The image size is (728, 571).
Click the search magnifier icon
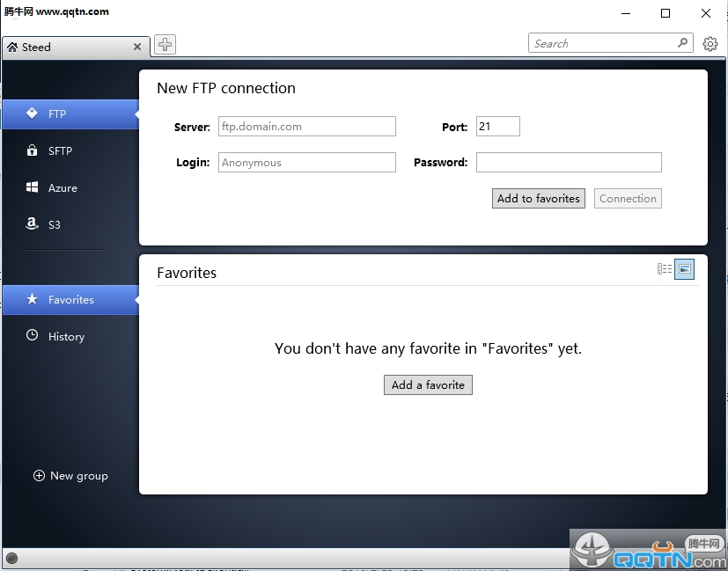pyautogui.click(x=683, y=42)
